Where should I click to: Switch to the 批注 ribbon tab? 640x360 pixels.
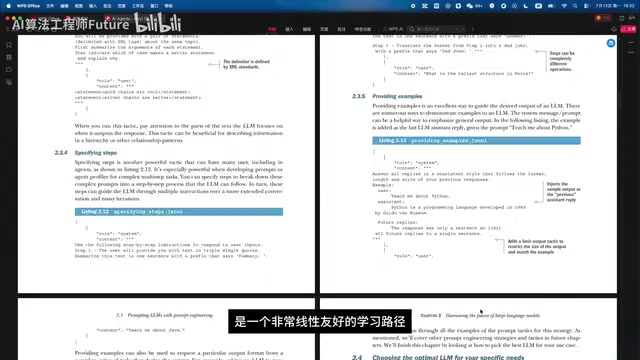342,29
